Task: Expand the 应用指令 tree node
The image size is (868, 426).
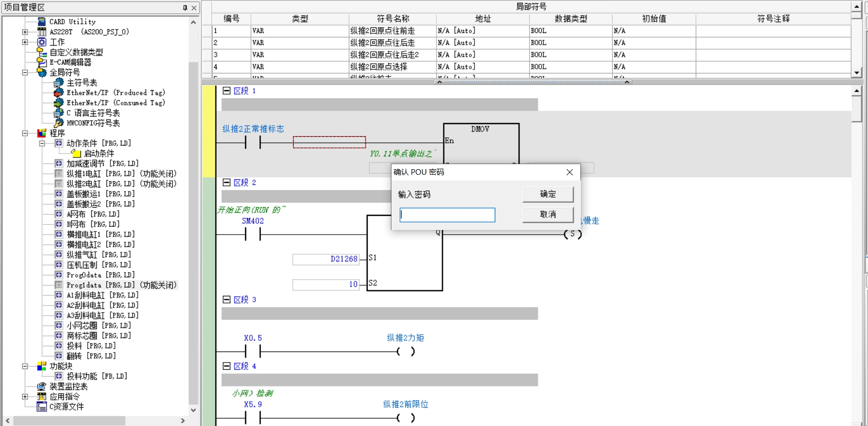Action: click(x=25, y=397)
